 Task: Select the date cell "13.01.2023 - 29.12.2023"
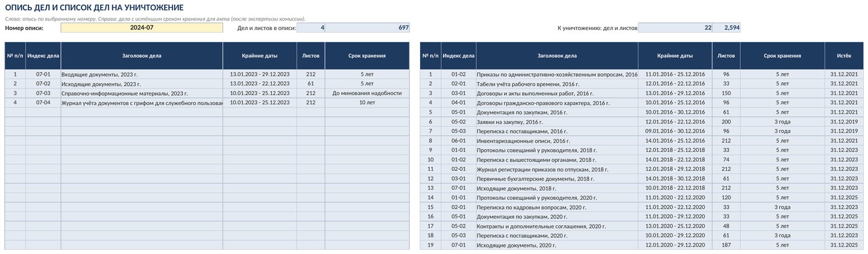[x=260, y=74]
